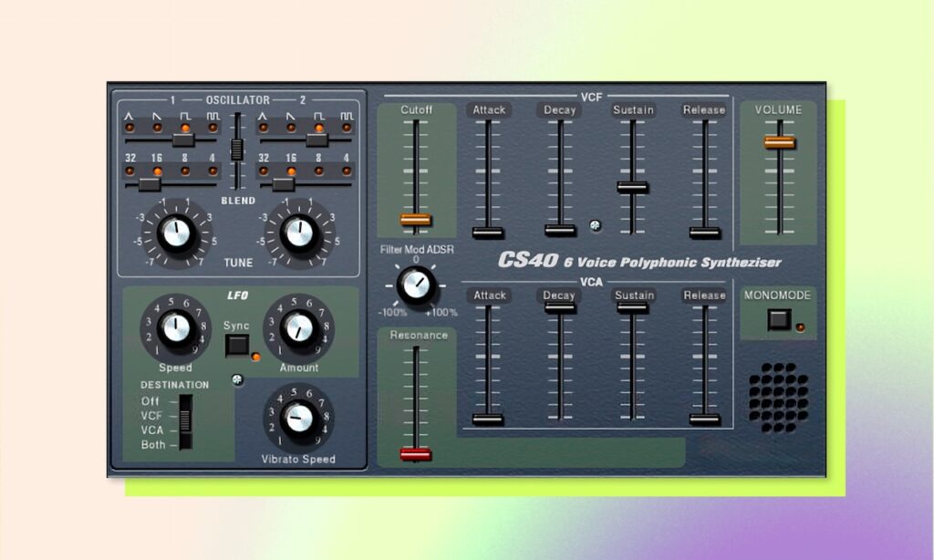This screenshot has width=934, height=560.
Task: Set LFO destination to Both
Action: point(153,445)
